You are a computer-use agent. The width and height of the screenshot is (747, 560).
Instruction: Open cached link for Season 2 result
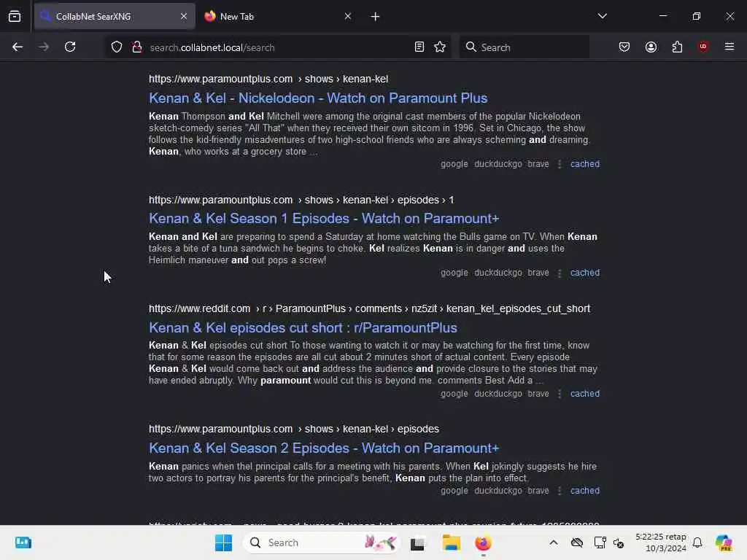[585, 491]
